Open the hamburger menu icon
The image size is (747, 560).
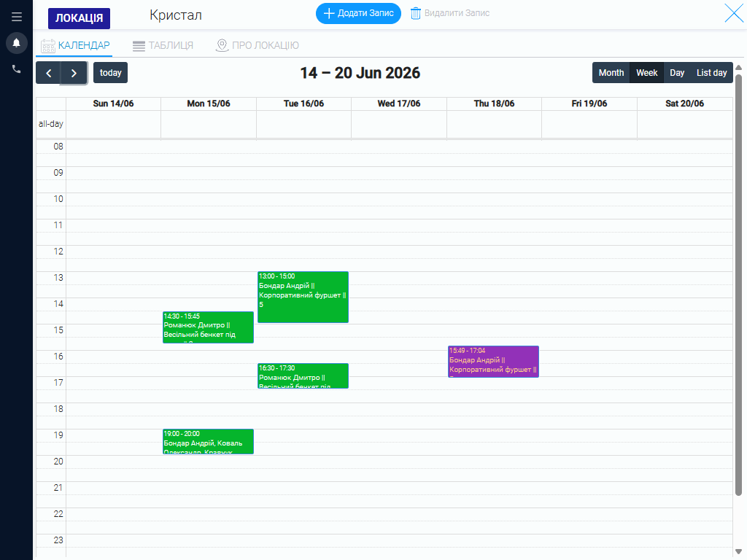[17, 17]
